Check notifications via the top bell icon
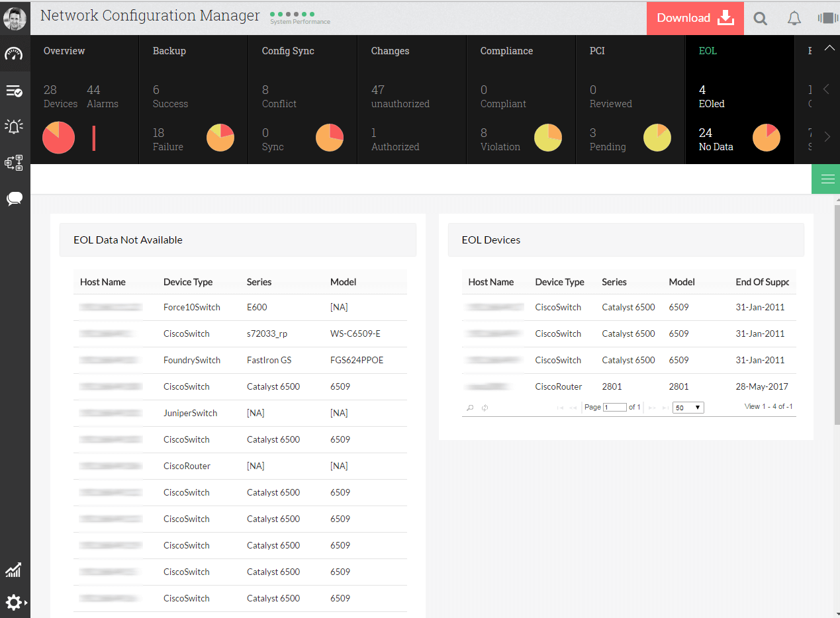 pyautogui.click(x=794, y=18)
